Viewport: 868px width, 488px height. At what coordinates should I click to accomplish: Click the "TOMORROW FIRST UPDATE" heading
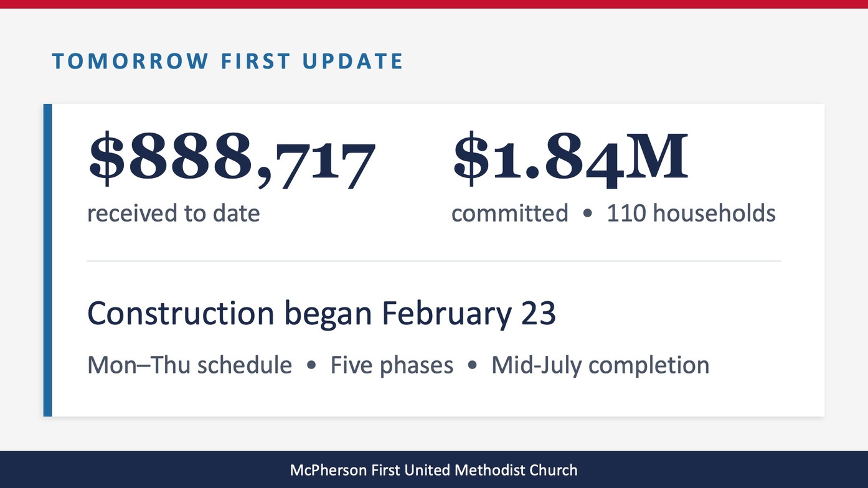227,61
